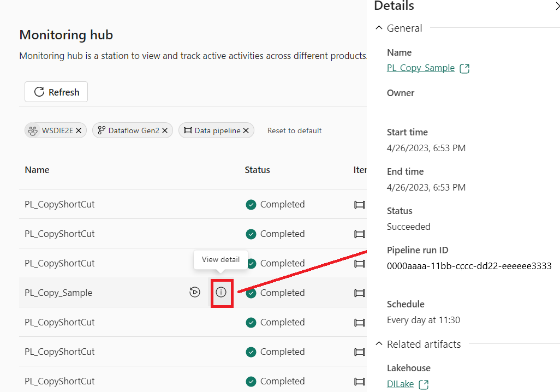560x392 pixels.
Task: Click the pipeline item type icon in the PL_Copy_Sample row
Action: pos(359,293)
